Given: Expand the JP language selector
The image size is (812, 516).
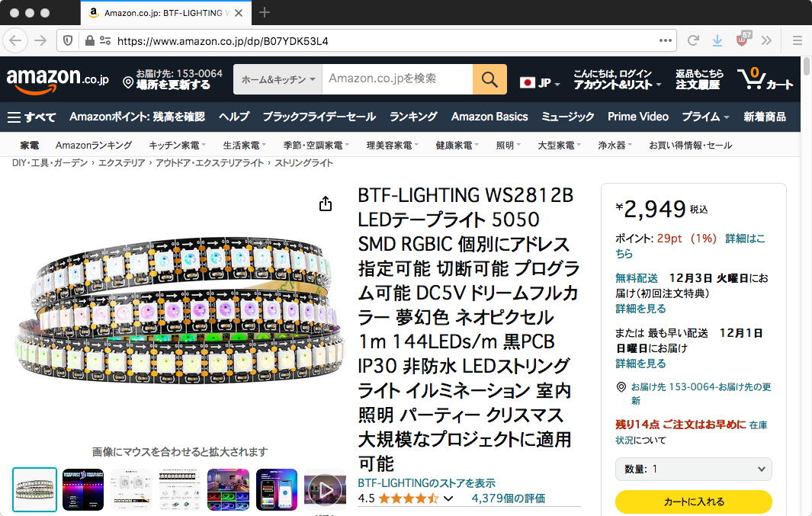Looking at the screenshot, I should click(540, 83).
